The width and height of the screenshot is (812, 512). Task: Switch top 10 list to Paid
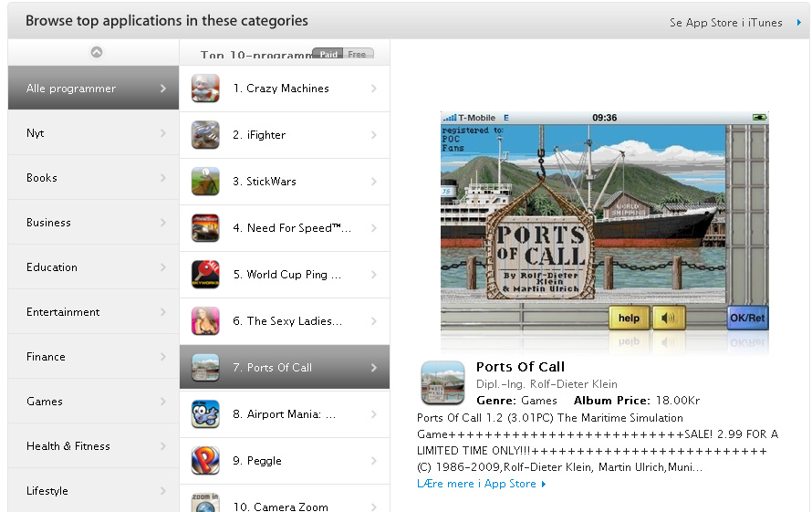coord(328,54)
